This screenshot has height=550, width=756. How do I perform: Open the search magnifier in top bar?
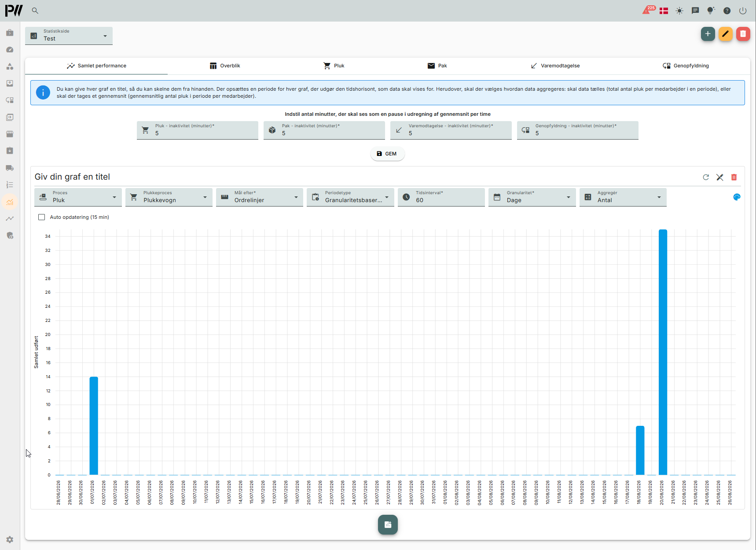pos(35,11)
